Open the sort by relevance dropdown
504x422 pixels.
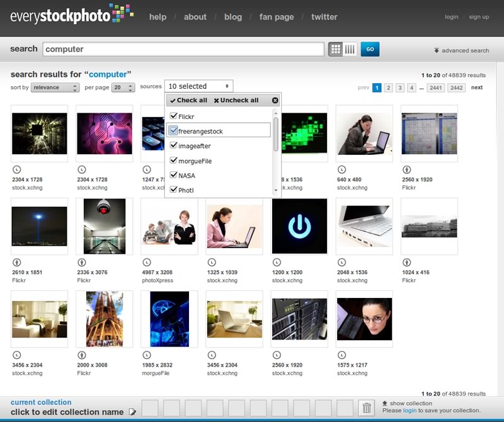[55, 88]
